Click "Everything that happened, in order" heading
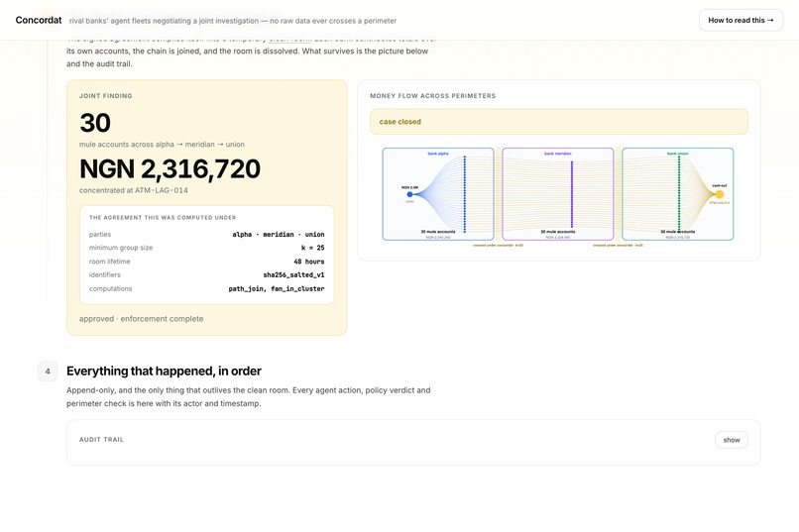Image resolution: width=799 pixels, height=532 pixels. pyautogui.click(x=164, y=372)
